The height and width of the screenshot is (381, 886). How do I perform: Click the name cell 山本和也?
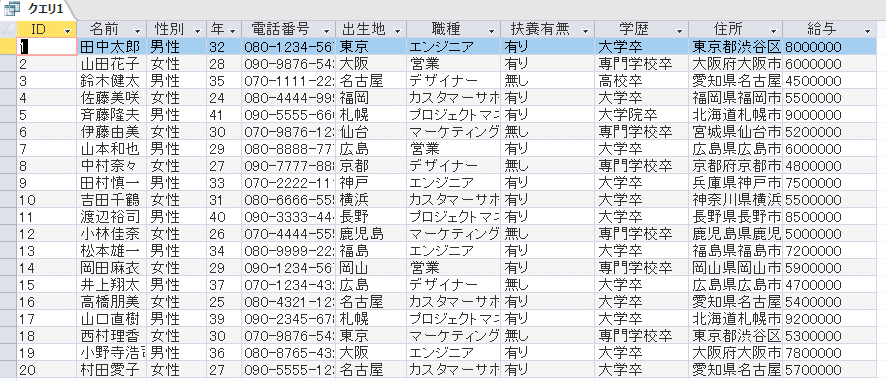click(112, 149)
